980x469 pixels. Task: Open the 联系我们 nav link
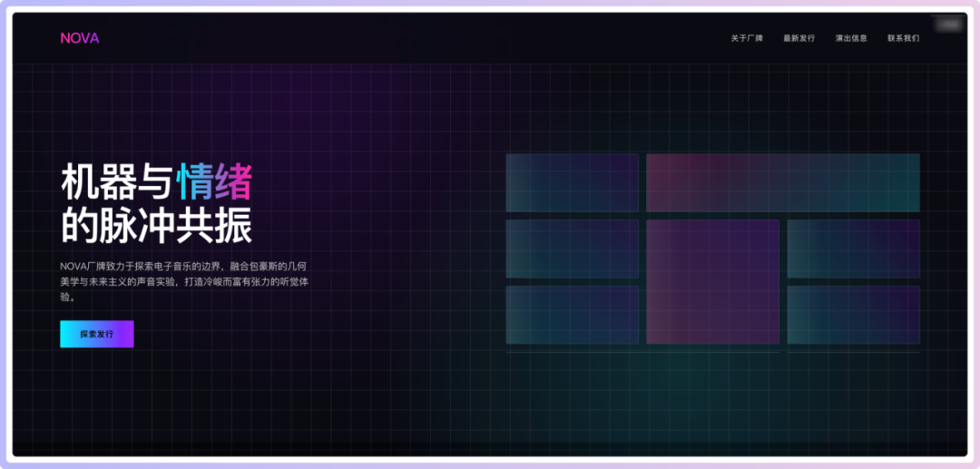(x=903, y=38)
